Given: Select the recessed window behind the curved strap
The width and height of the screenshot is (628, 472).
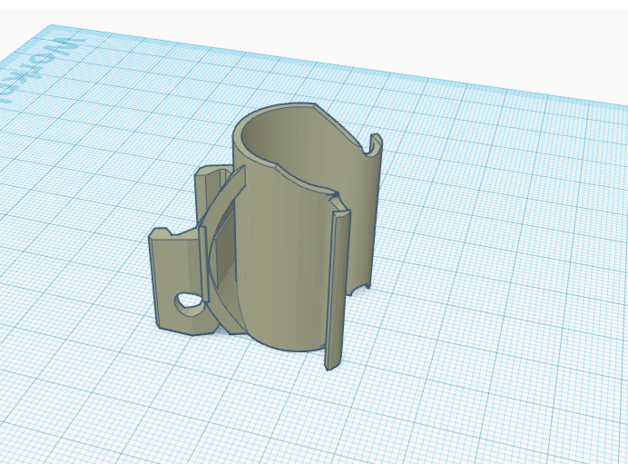Looking at the screenshot, I should (x=225, y=250).
